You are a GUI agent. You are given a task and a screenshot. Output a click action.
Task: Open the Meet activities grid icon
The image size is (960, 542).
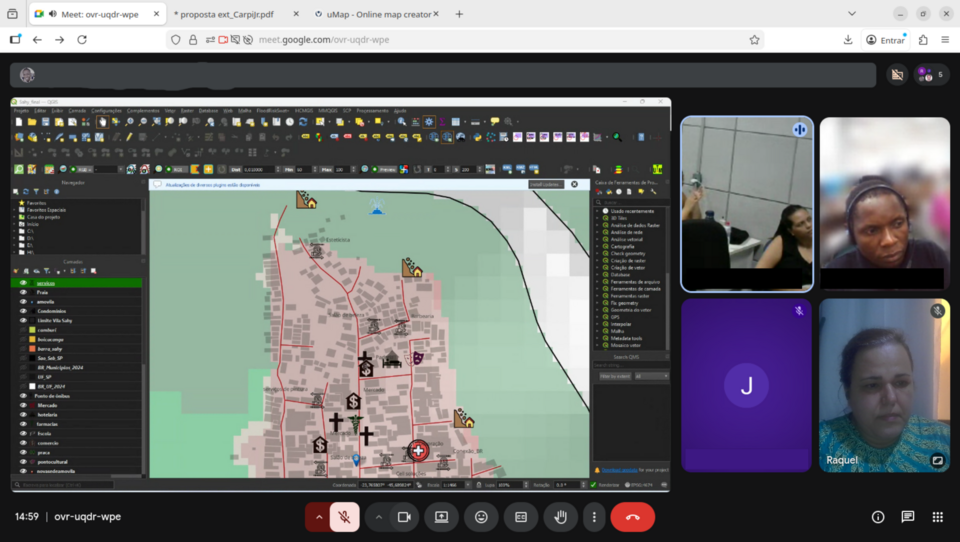click(x=937, y=517)
